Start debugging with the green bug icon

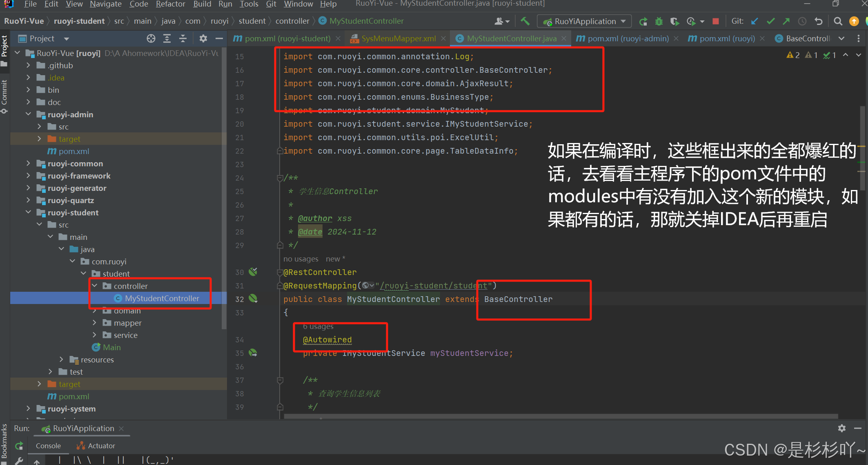659,21
